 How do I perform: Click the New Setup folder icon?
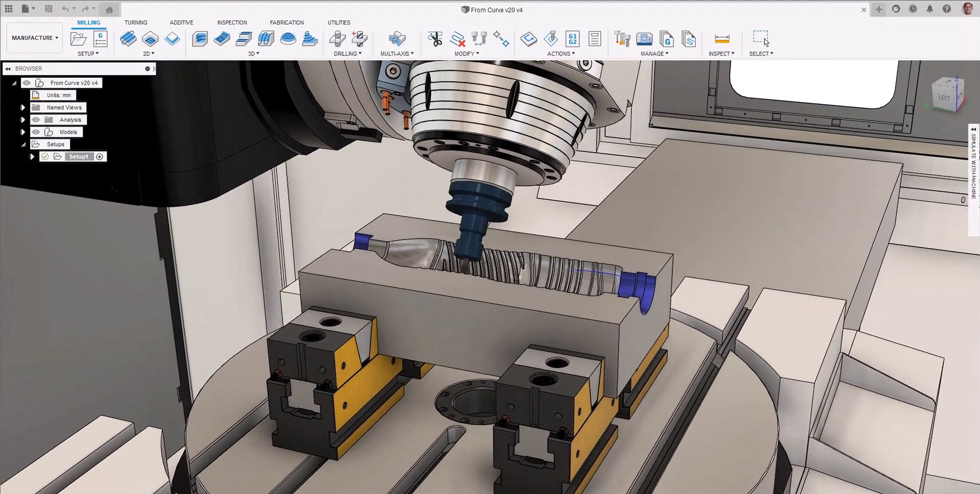coord(78,39)
